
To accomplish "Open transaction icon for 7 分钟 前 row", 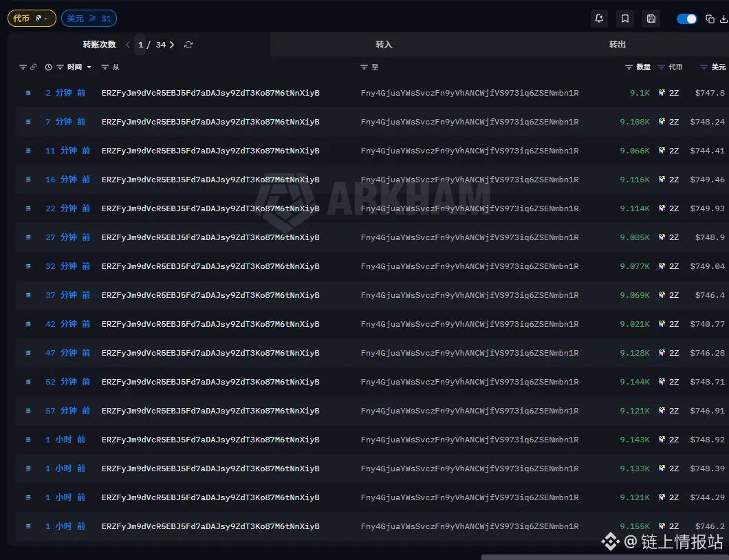I will 28,122.
